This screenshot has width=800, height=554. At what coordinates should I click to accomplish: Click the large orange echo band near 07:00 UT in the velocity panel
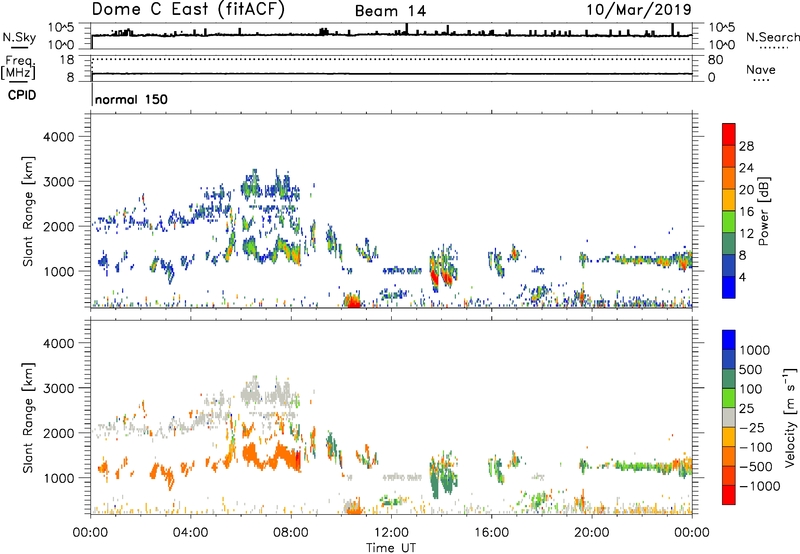click(270, 457)
